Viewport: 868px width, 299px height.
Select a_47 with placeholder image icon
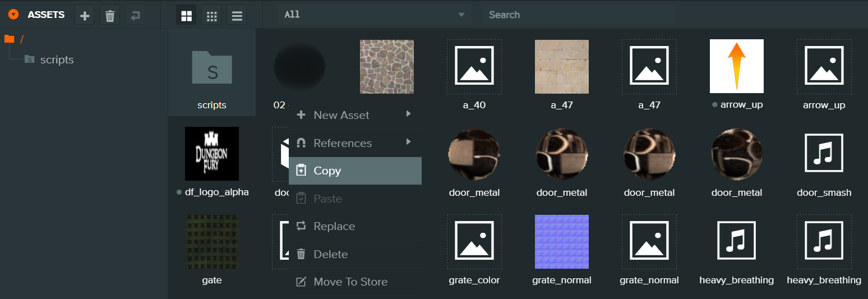(649, 73)
